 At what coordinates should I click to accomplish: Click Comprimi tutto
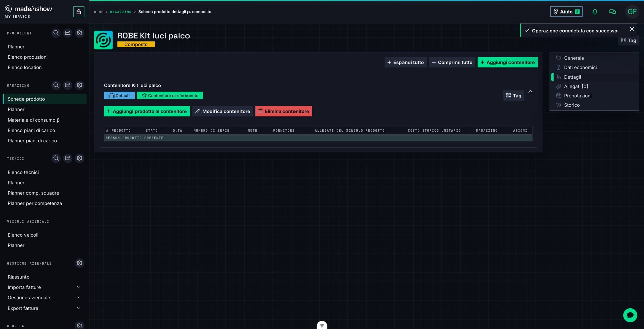(x=452, y=62)
